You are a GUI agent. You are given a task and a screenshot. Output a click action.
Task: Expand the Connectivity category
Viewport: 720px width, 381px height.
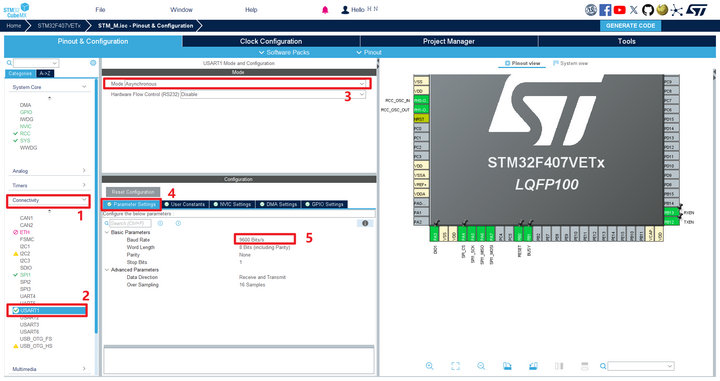coord(48,201)
